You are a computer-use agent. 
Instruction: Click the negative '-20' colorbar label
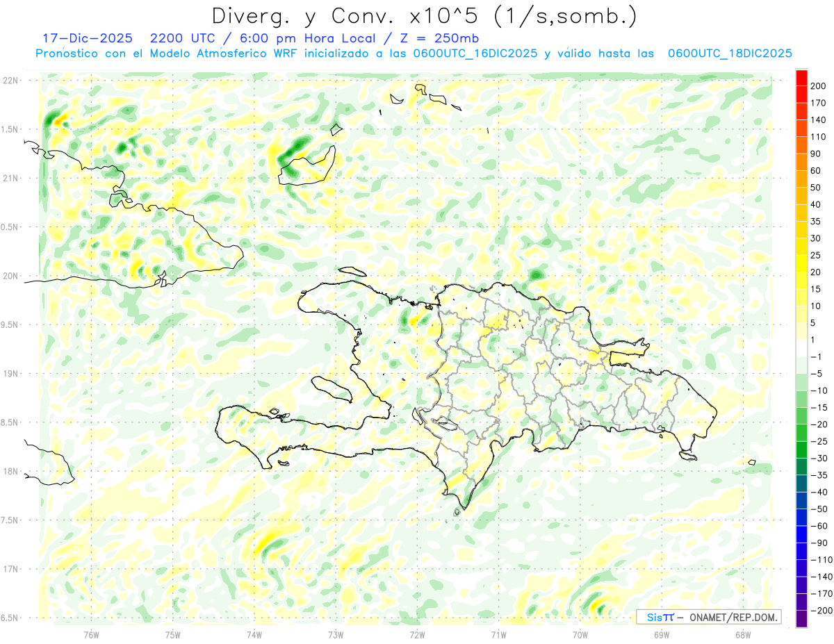tap(819, 424)
